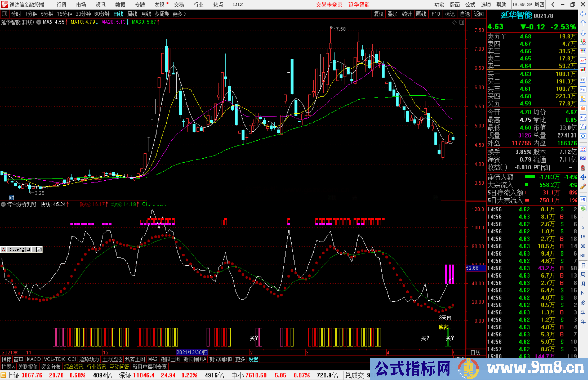Open the f(x) formula manager icon

tap(583, 127)
